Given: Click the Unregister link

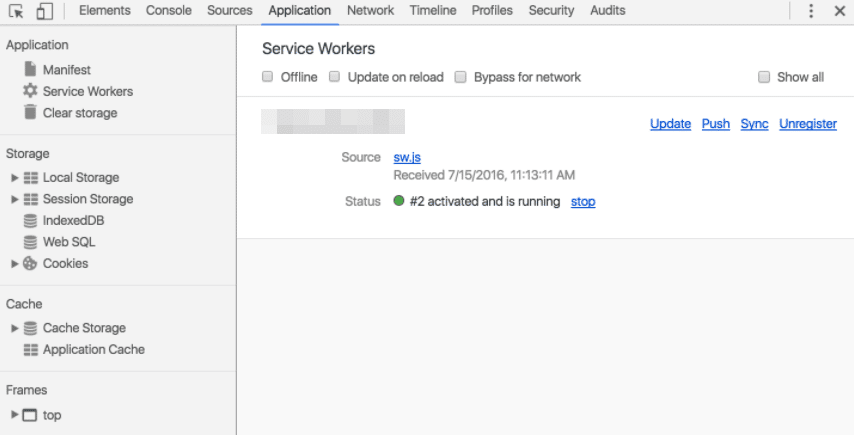Looking at the screenshot, I should pyautogui.click(x=807, y=124).
